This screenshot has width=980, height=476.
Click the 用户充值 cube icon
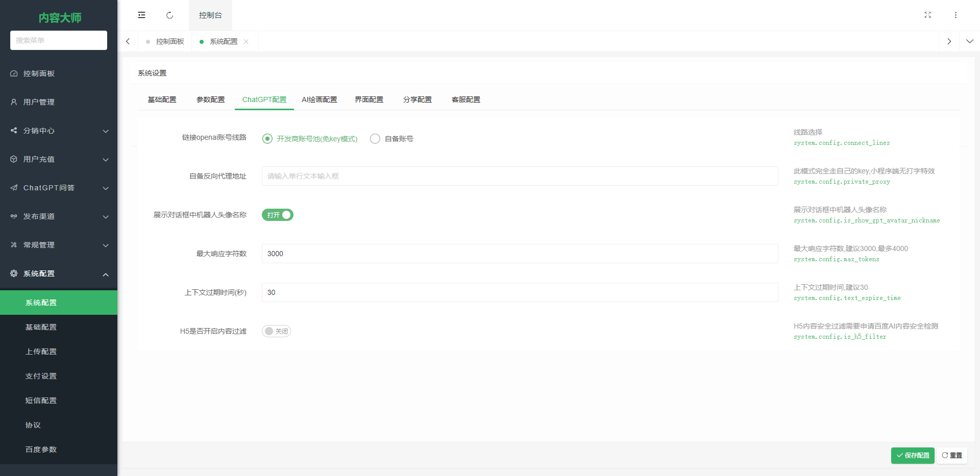point(14,159)
